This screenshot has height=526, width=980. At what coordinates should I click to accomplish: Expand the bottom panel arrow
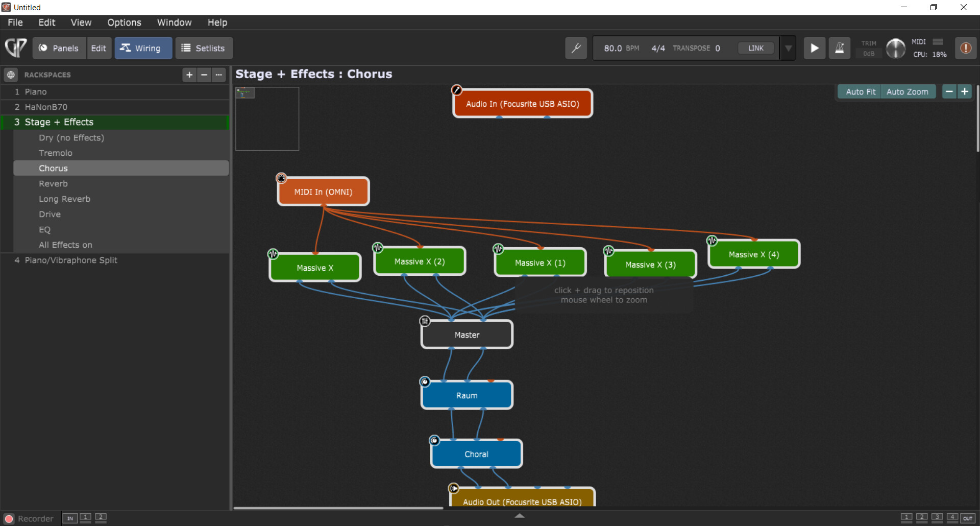tap(520, 516)
